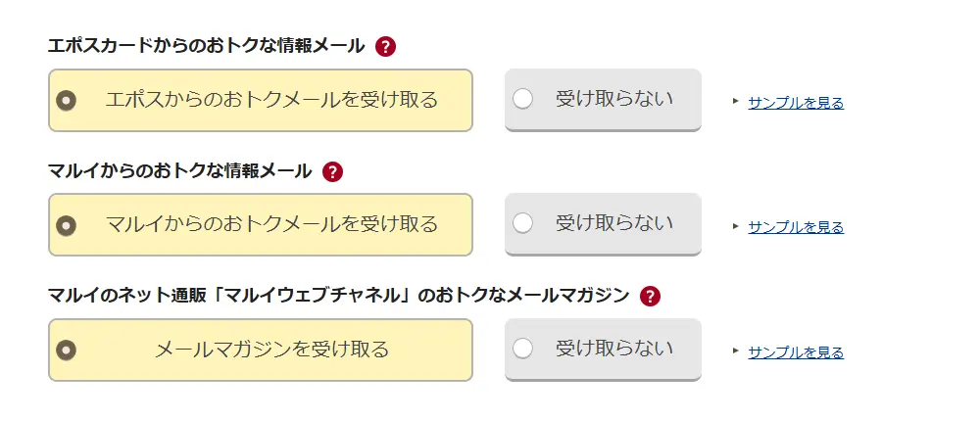Open help icon for マルイウェブチャネル mail magazine
The image size is (980, 421).
[650, 297]
